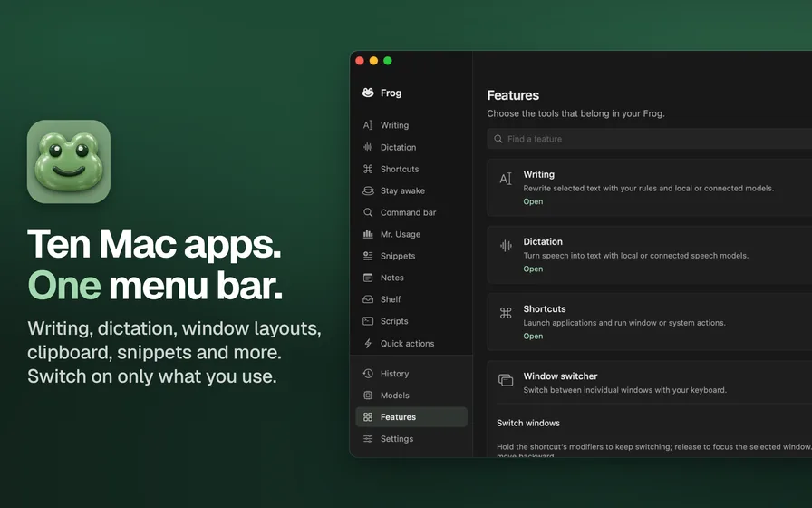
Task: Click the History clock icon
Action: [368, 373]
